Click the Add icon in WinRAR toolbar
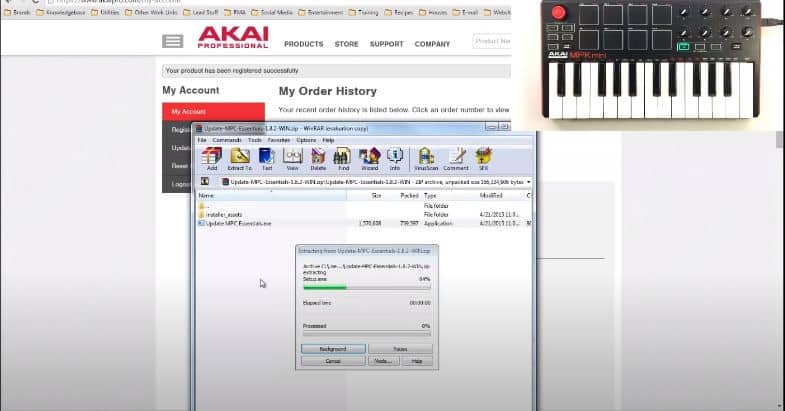The image size is (785, 411). 212,159
